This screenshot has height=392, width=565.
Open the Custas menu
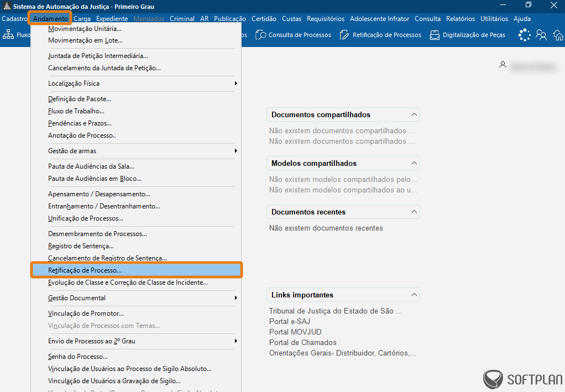[291, 19]
